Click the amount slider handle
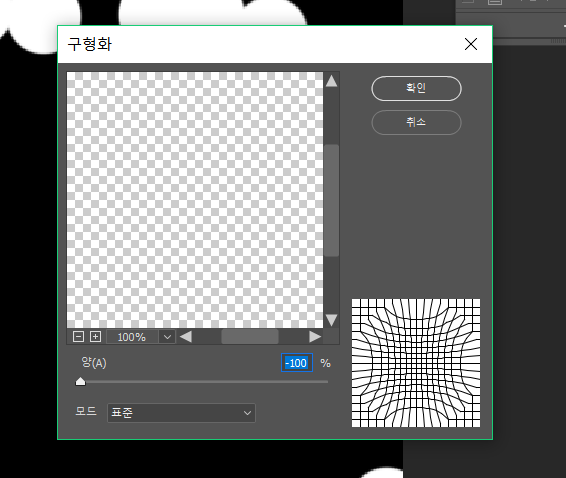566x478 pixels. pyautogui.click(x=80, y=381)
